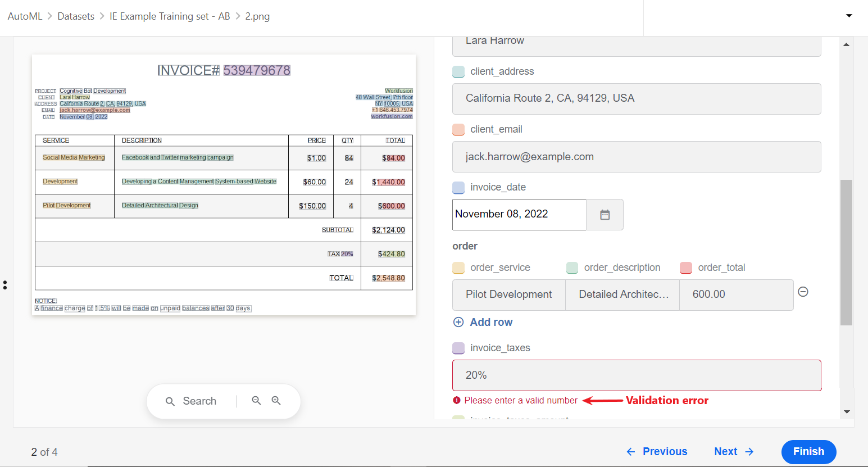Edit the client_email input field

637,157
